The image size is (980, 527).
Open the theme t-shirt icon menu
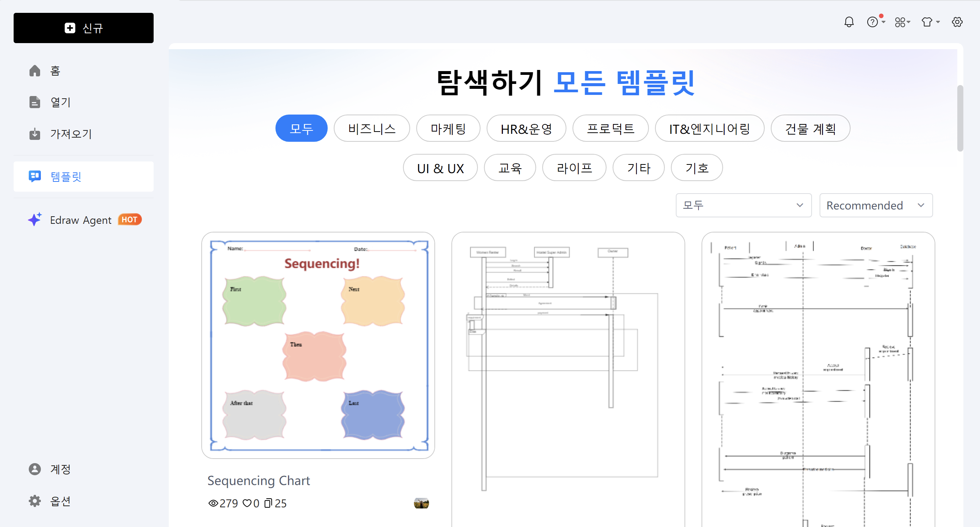tap(927, 22)
